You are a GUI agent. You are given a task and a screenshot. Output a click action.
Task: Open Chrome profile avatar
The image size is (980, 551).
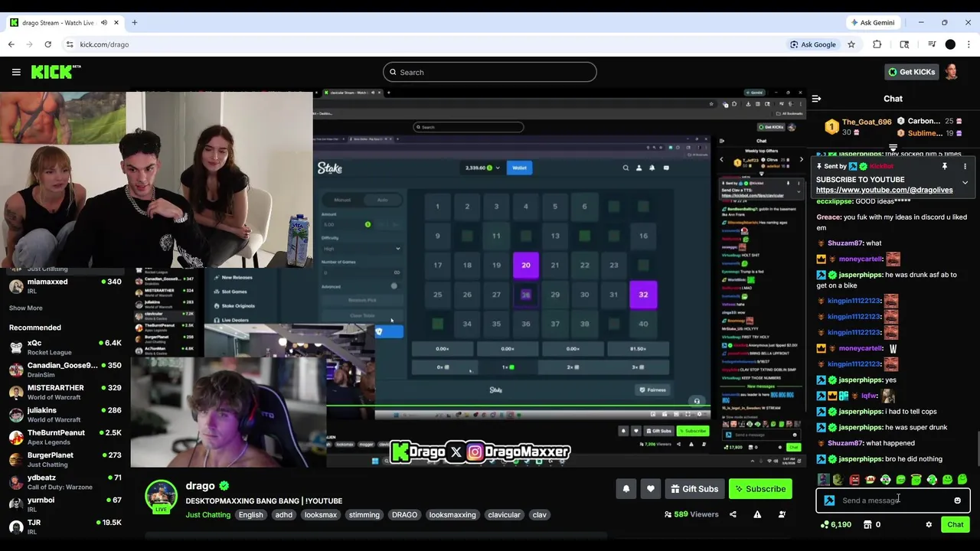[950, 44]
